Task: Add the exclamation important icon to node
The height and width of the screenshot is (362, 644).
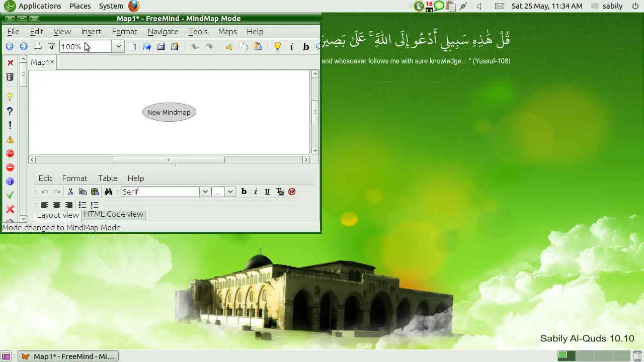Action: (10, 125)
